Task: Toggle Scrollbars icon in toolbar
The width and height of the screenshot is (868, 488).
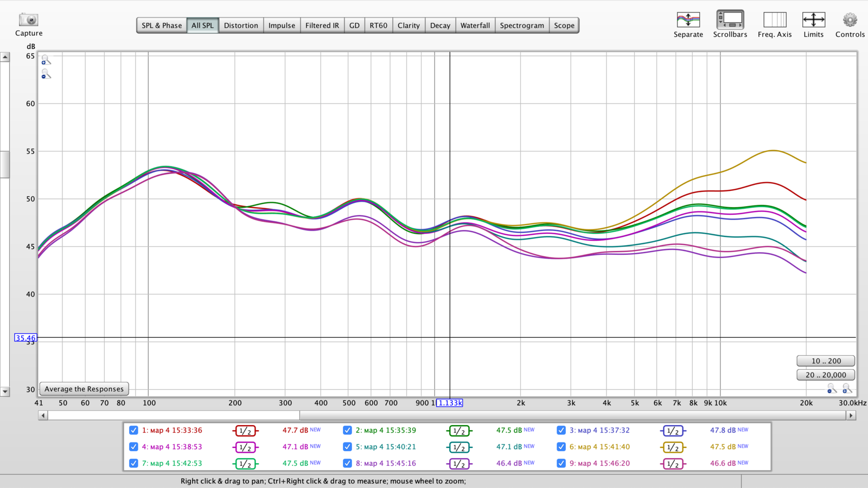Action: tap(730, 20)
